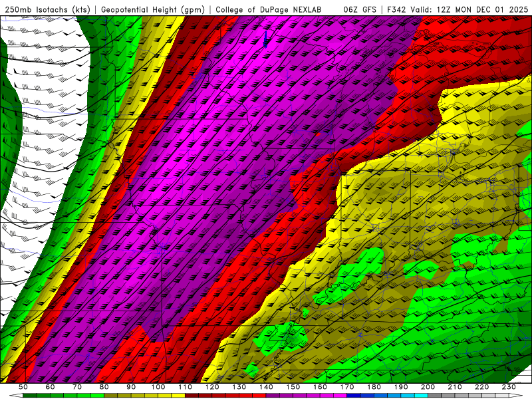532x399 pixels.
Task: Click the darkest green colorbar swatch after 50
Action: click(x=29, y=396)
